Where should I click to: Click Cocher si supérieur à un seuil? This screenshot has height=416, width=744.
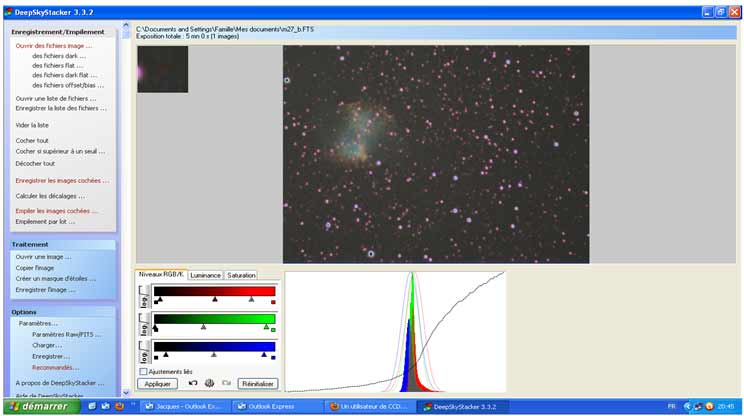click(60, 151)
